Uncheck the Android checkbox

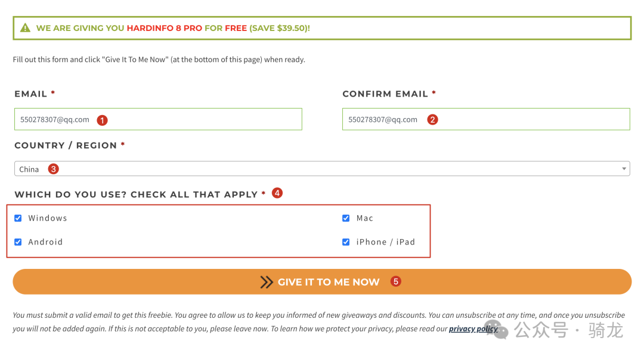(x=18, y=242)
